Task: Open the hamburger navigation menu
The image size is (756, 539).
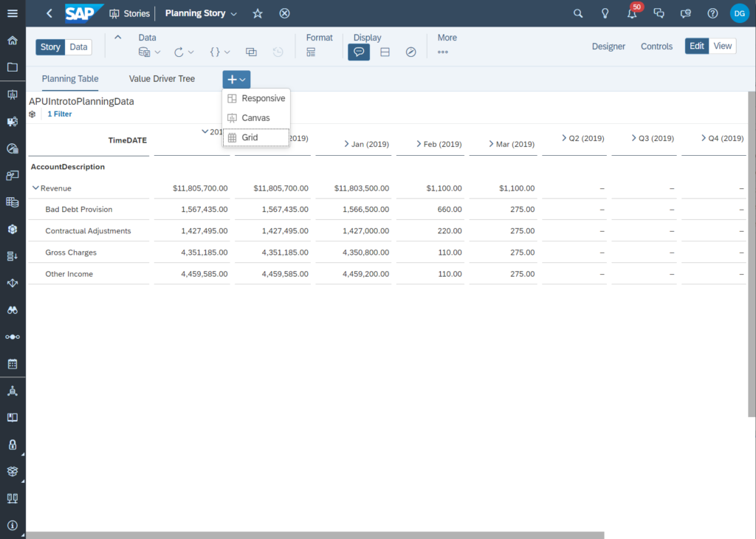Action: tap(12, 13)
